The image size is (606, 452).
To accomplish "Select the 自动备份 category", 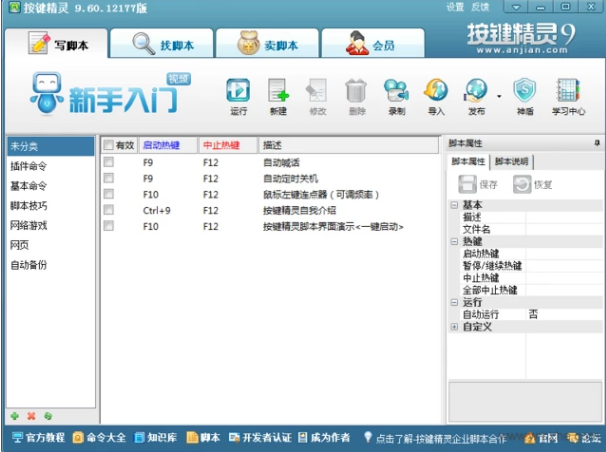I will click(x=50, y=265).
